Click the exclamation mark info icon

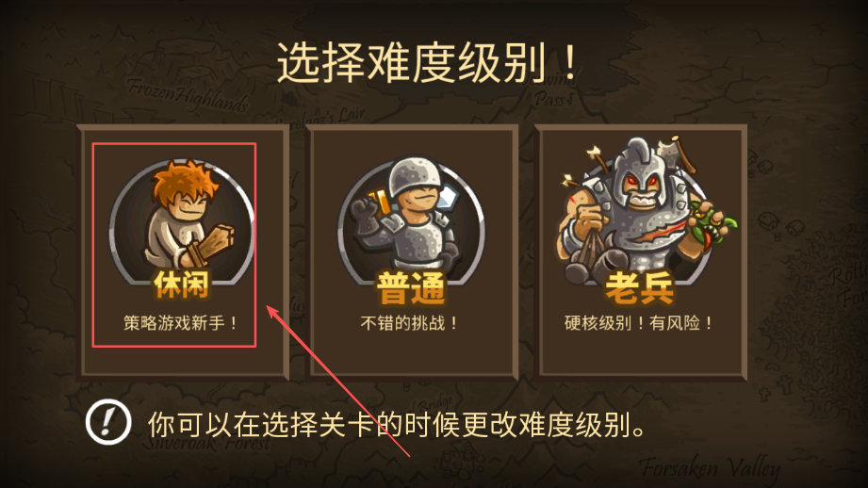(108, 422)
